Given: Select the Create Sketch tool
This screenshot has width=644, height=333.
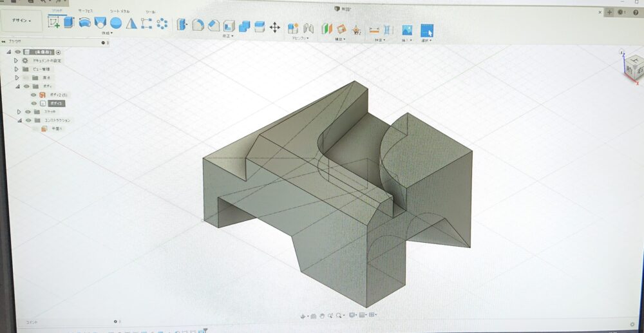Looking at the screenshot, I should [x=54, y=22].
